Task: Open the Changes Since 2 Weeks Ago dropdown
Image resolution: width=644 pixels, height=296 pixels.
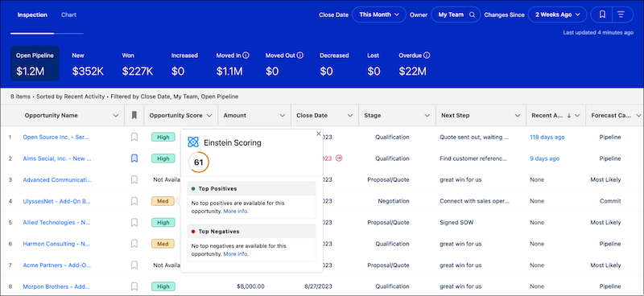Action: pyautogui.click(x=557, y=14)
